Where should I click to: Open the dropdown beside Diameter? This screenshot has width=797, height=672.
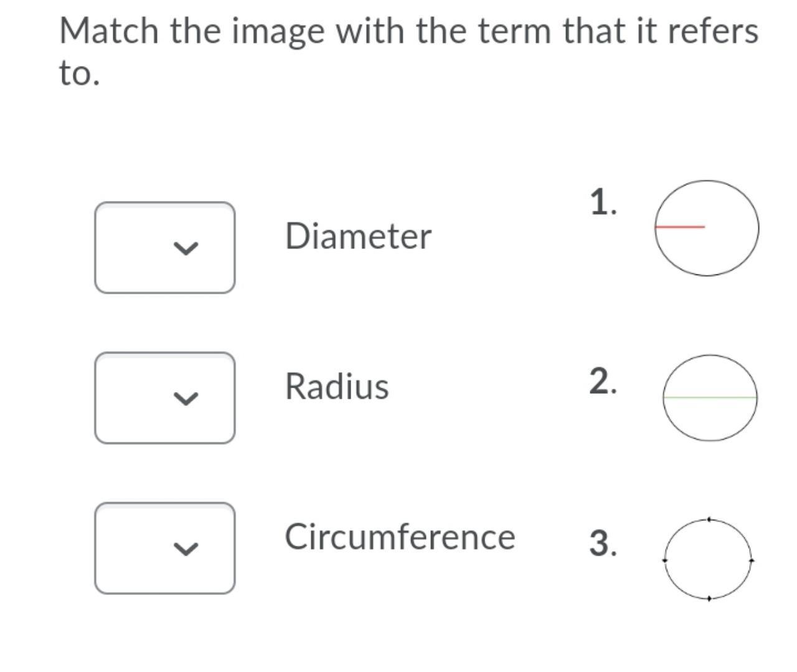165,248
